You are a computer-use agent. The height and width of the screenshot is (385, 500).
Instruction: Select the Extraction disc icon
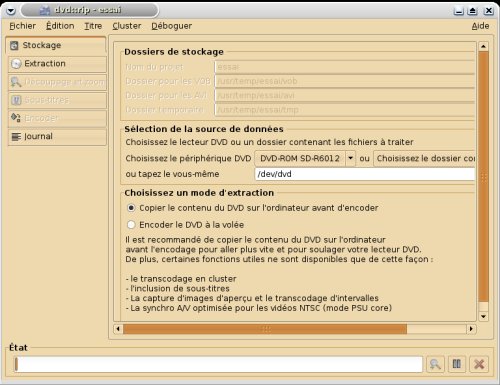point(16,64)
